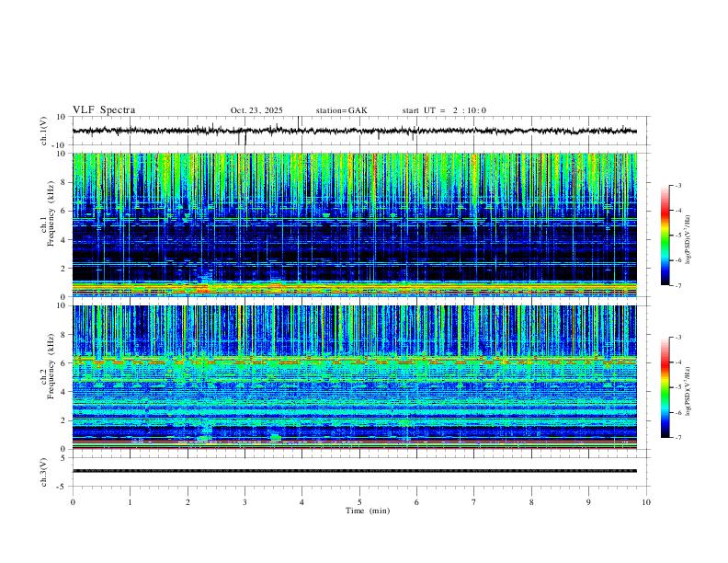Click the ch.2 spectrogram panel
The image size is (728, 563).
pos(354,377)
